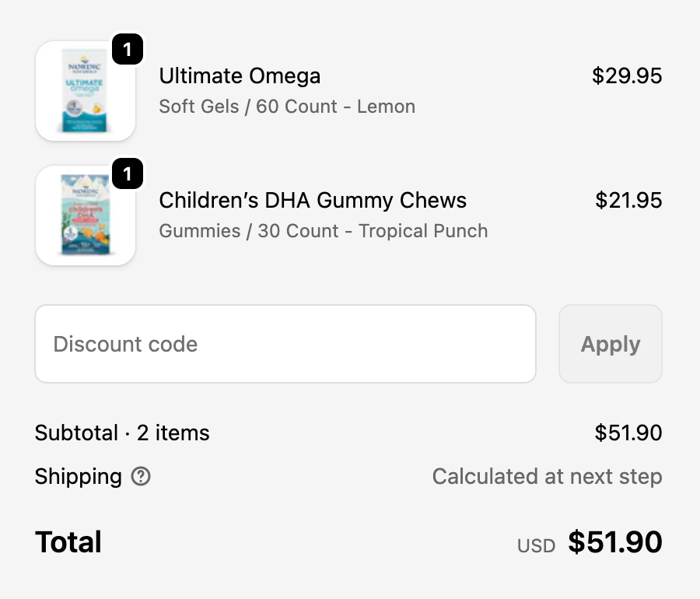Focus the Discount code input field
Screen dimensions: 700x599
click(x=285, y=344)
